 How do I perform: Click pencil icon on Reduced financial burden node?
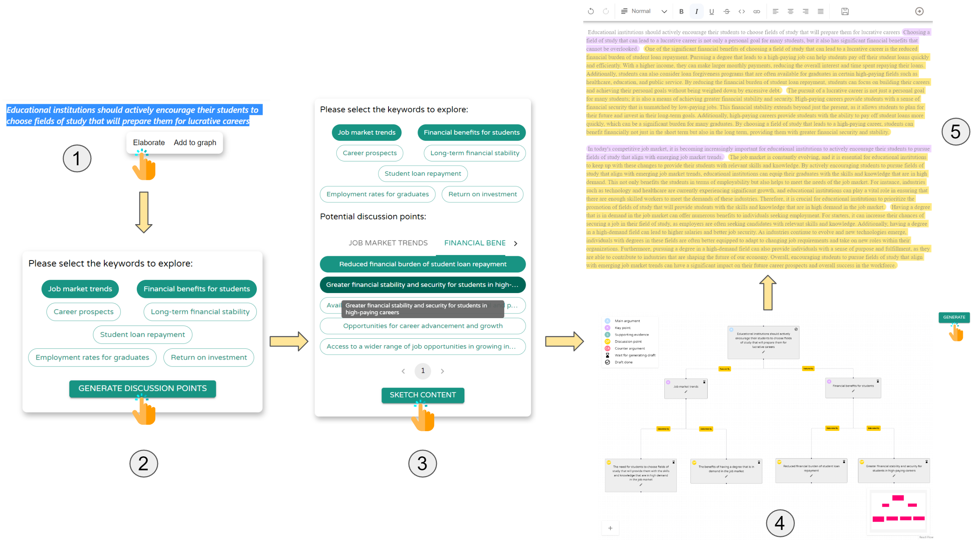point(811,476)
